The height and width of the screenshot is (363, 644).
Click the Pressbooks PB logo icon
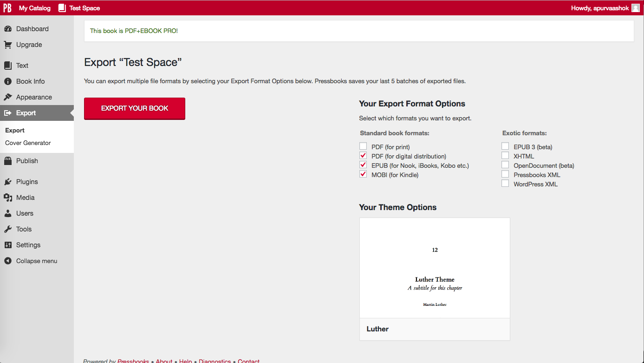7,8
